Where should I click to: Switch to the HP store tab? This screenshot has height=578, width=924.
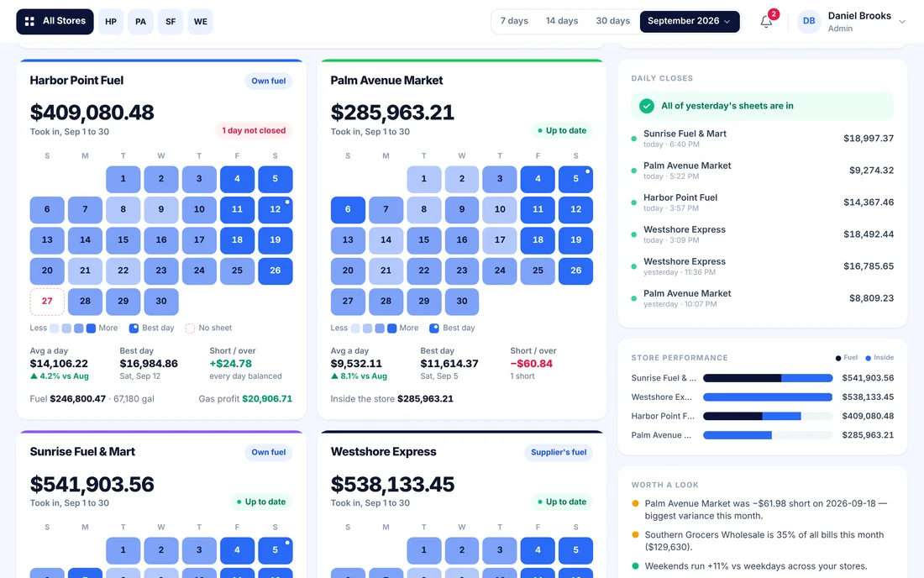tap(111, 22)
